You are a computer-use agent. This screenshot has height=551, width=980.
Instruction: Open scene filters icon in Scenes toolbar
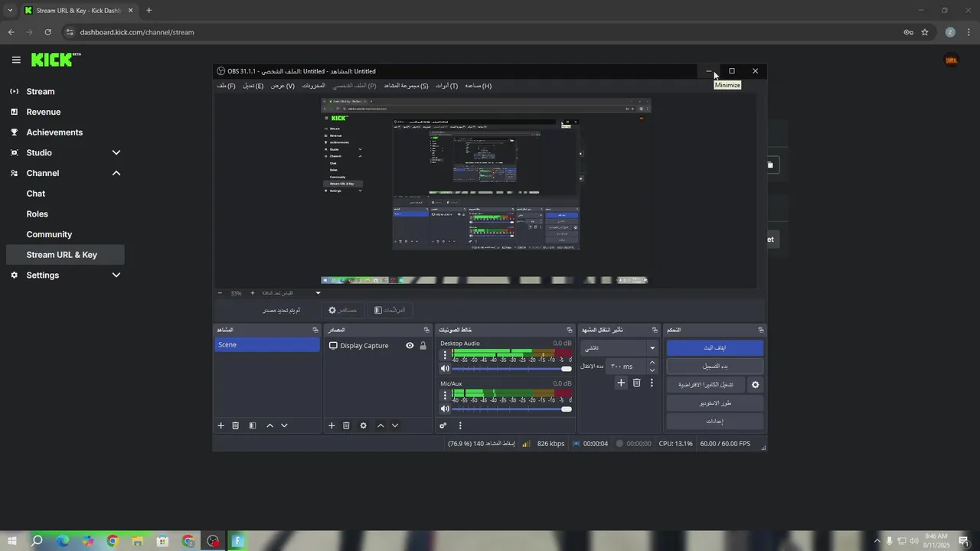(253, 425)
